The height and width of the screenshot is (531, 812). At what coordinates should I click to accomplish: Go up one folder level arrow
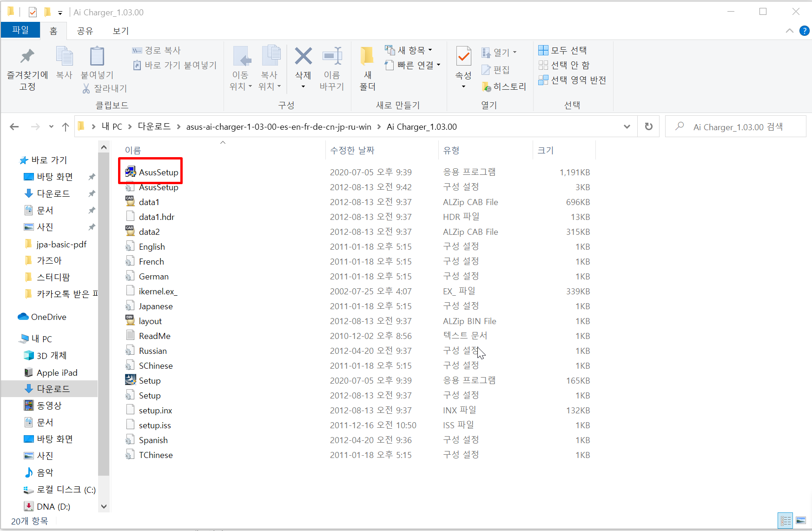pos(66,126)
